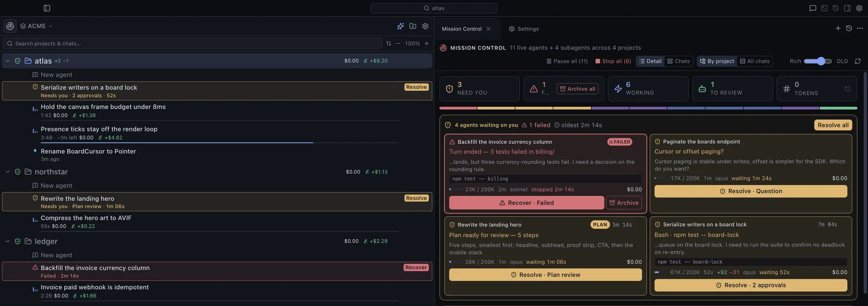Screen dimensions: 868x306
Task: Click Recover · Failed on invoice card
Action: coord(526,203)
